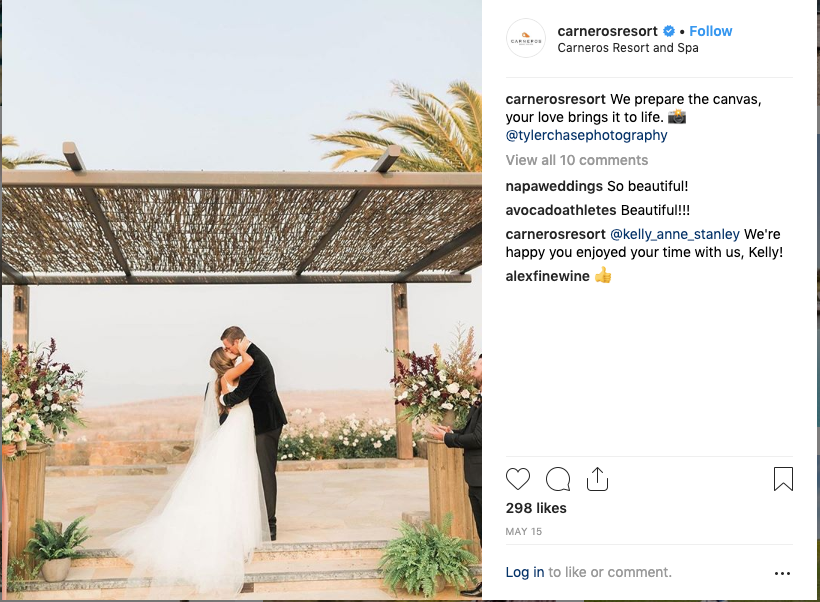Open comments using the speech bubble icon

pyautogui.click(x=558, y=479)
